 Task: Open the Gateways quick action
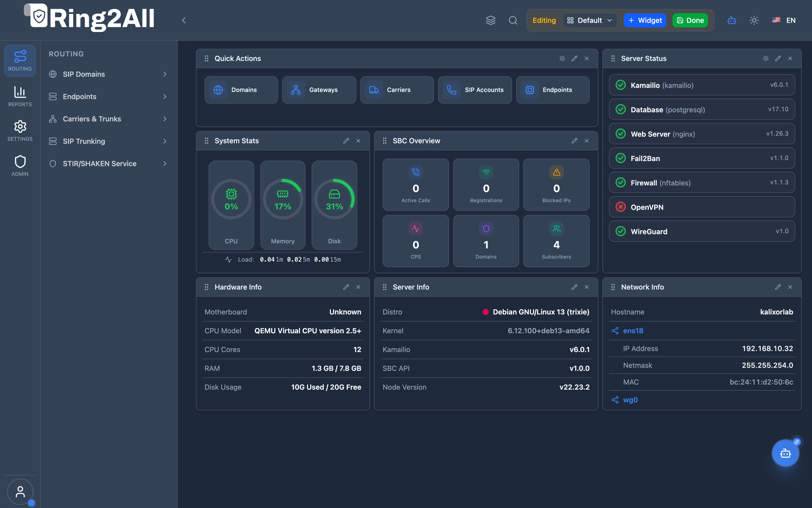[319, 90]
